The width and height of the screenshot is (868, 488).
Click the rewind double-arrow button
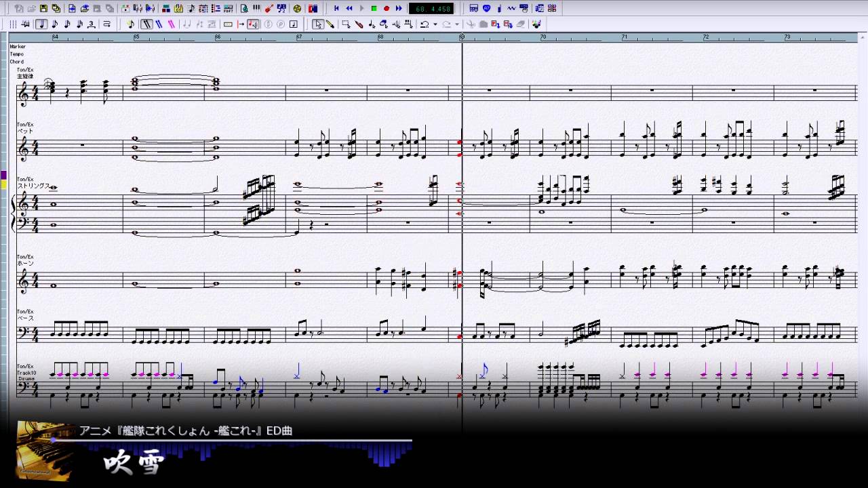pyautogui.click(x=349, y=9)
